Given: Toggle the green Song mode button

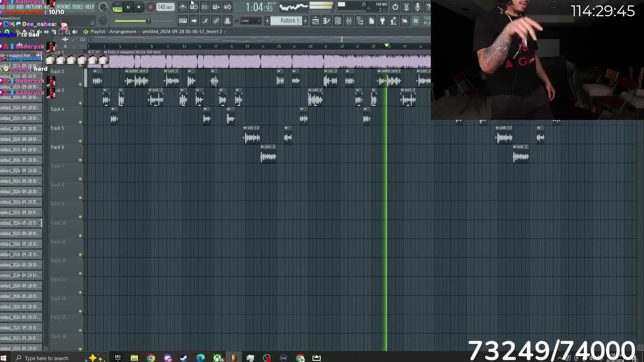Looking at the screenshot, I should 117,8.
